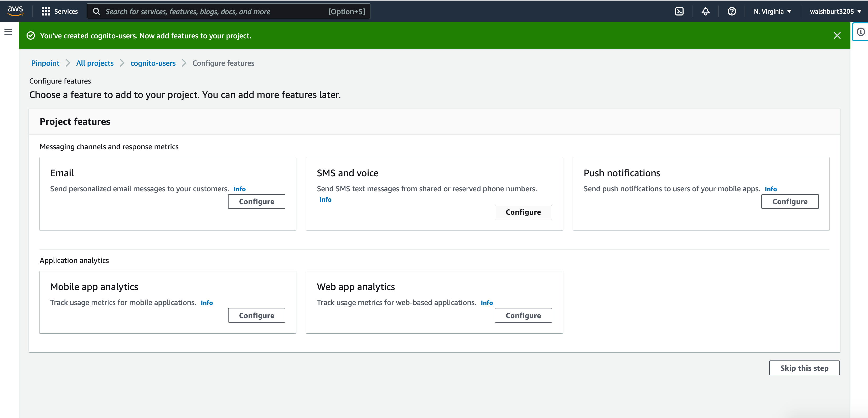The height and width of the screenshot is (418, 868).
Task: Click the Web app analytics card title
Action: pyautogui.click(x=356, y=287)
